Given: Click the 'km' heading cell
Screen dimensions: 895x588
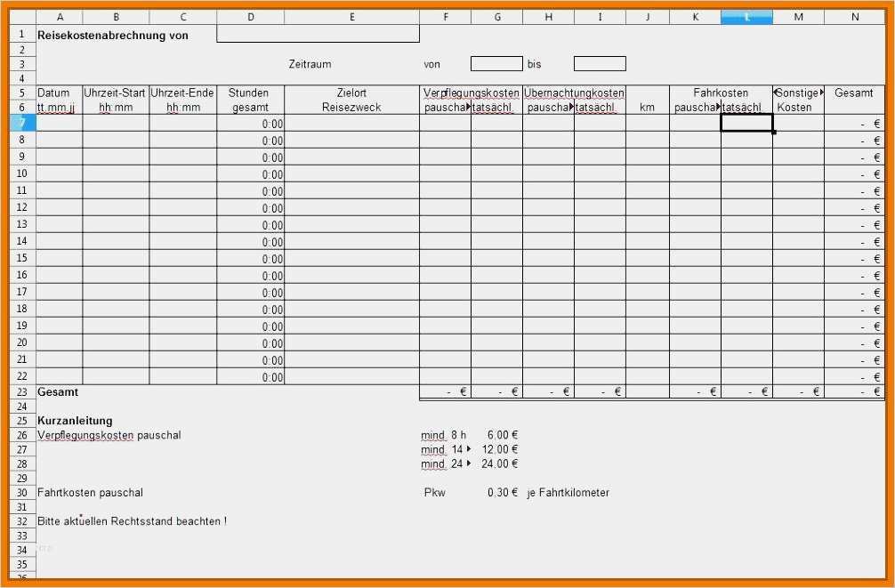Looking at the screenshot, I should tap(648, 108).
